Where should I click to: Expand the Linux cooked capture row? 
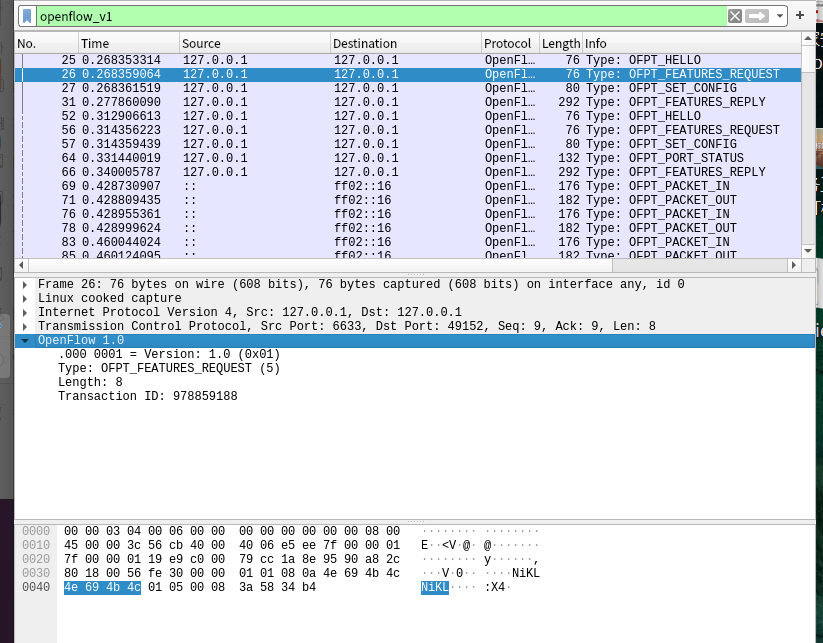[x=25, y=299]
